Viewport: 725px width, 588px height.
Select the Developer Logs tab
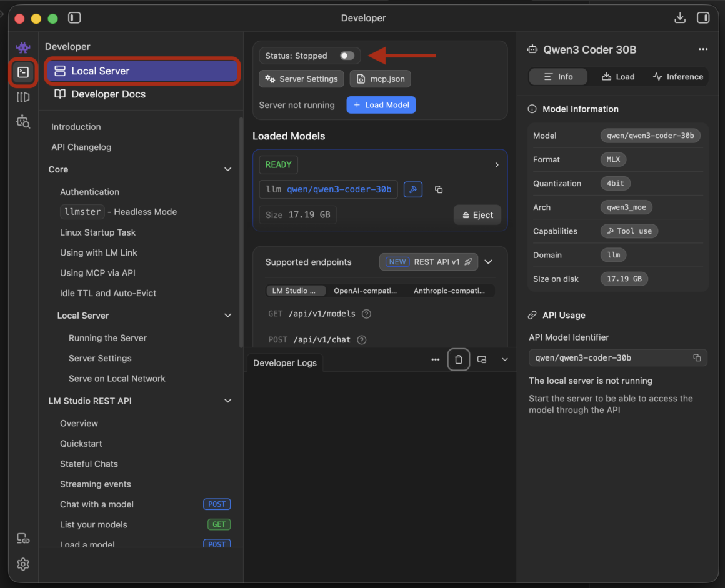click(285, 363)
